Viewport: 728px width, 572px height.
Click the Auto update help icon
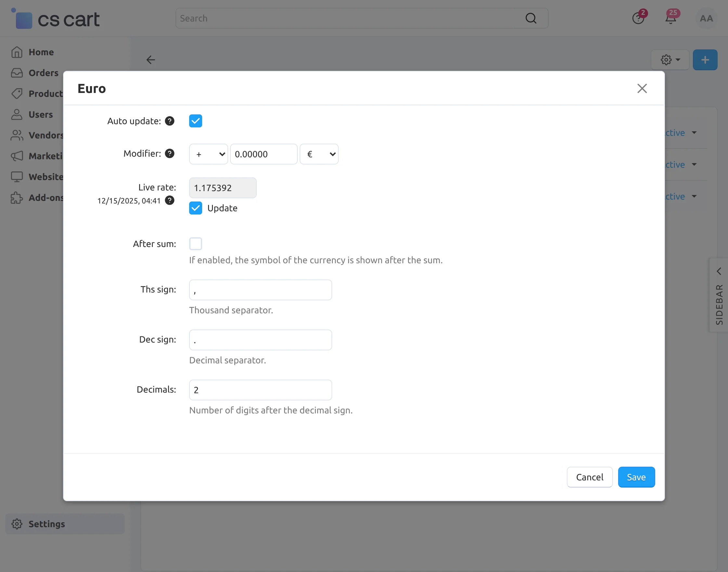coord(169,121)
